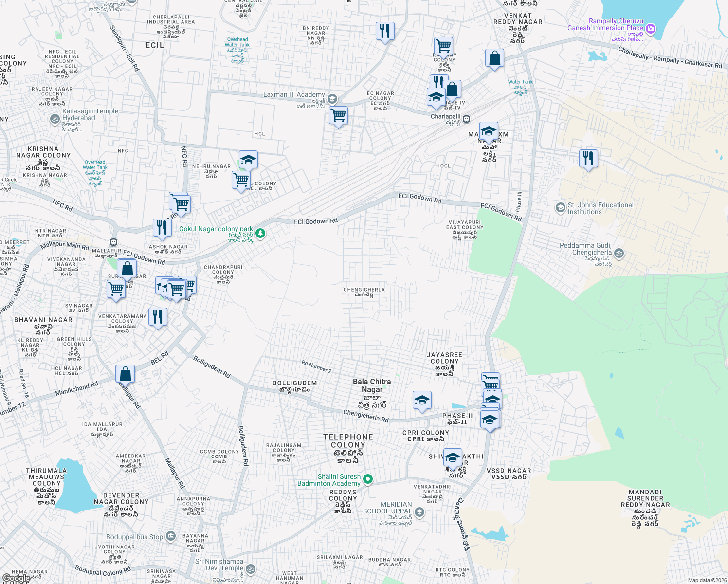Select the graduation cap icon at Maha Laxmi Nagar
Viewport: 728px width, 584px height.
[489, 130]
